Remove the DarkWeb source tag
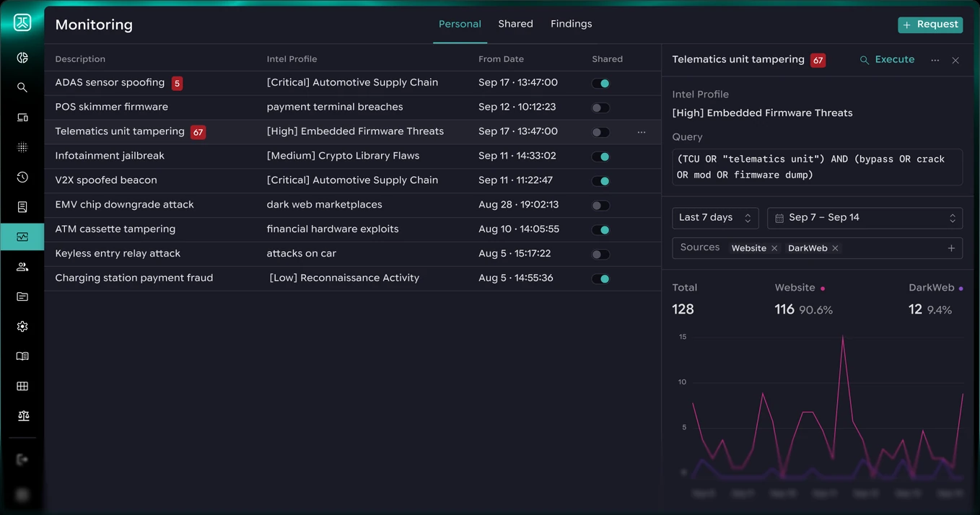Screen dimensions: 980x515 coord(835,248)
